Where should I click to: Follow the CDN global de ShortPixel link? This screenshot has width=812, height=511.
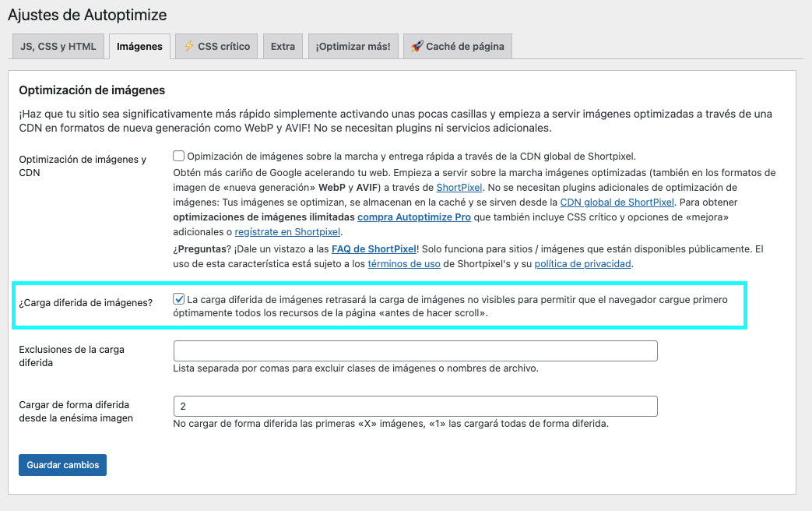coord(617,202)
